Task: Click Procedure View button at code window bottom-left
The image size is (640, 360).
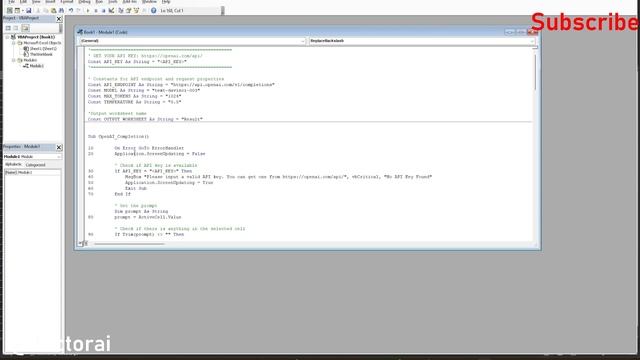Action: click(80, 243)
